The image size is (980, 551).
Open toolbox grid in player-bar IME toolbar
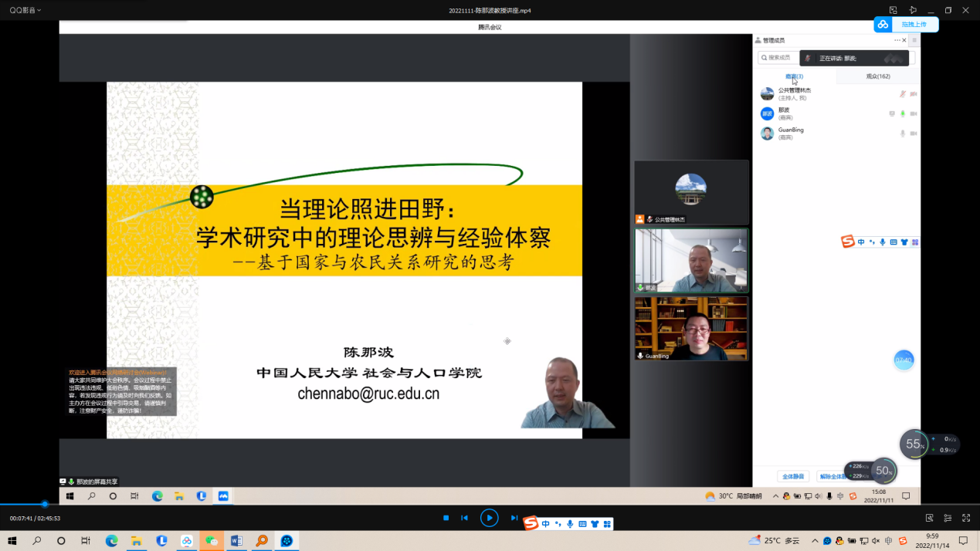pyautogui.click(x=607, y=524)
